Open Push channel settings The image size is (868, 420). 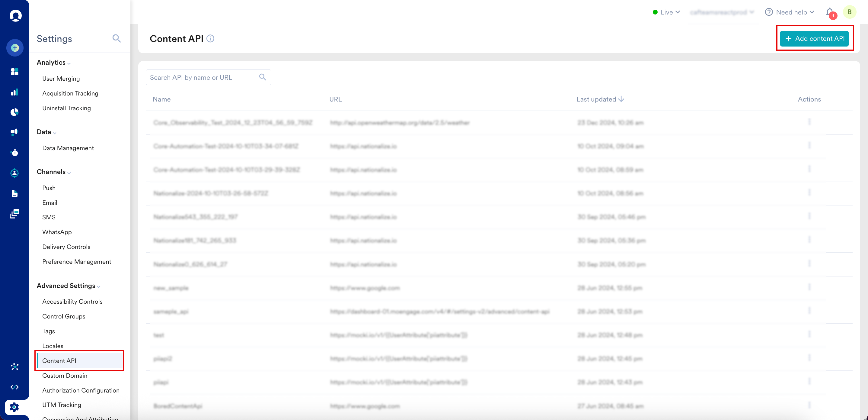[x=49, y=188]
